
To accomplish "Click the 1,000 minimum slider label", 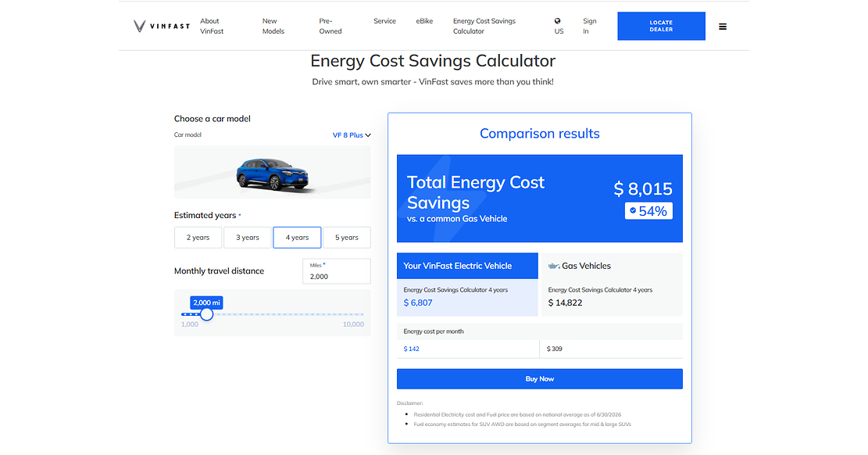I will (190, 324).
